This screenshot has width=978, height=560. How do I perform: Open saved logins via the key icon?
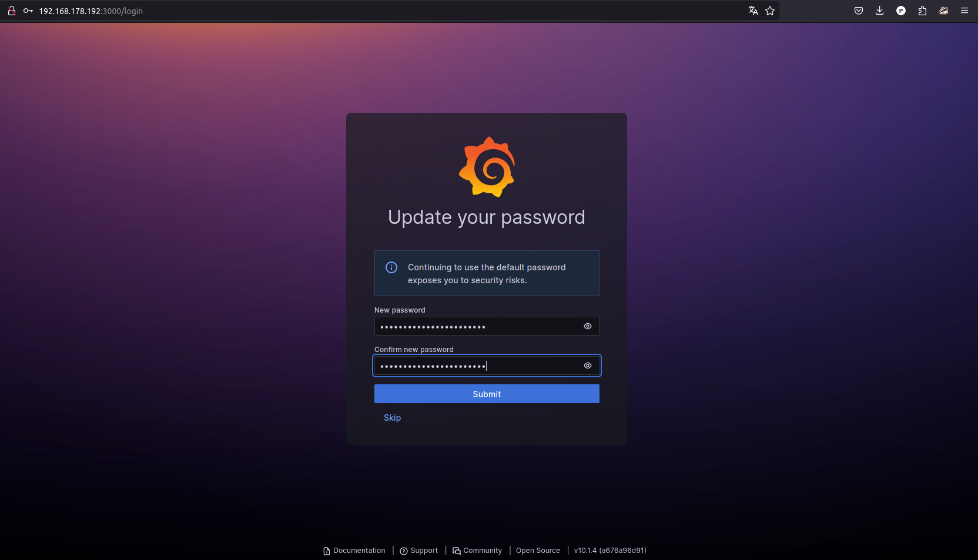[28, 11]
